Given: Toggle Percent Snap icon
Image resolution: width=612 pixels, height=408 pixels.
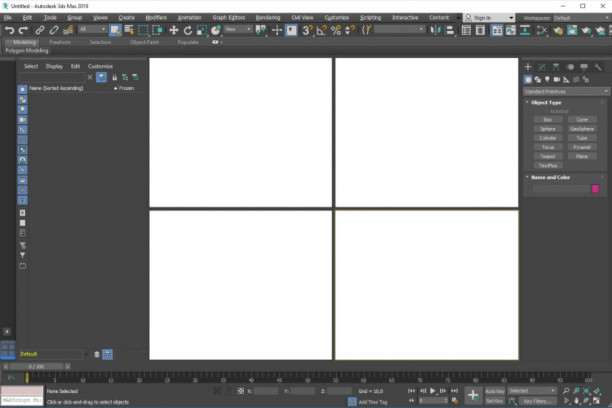Looking at the screenshot, I should pos(336,30).
